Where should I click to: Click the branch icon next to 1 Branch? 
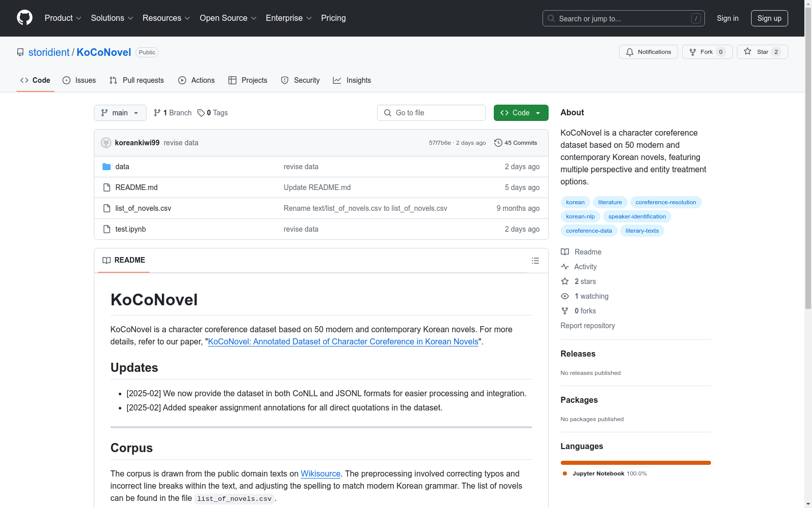(157, 113)
